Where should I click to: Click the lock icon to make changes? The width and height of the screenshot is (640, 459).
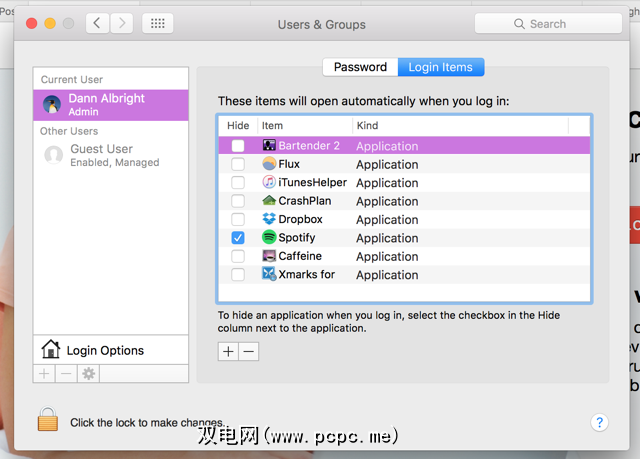(48, 421)
